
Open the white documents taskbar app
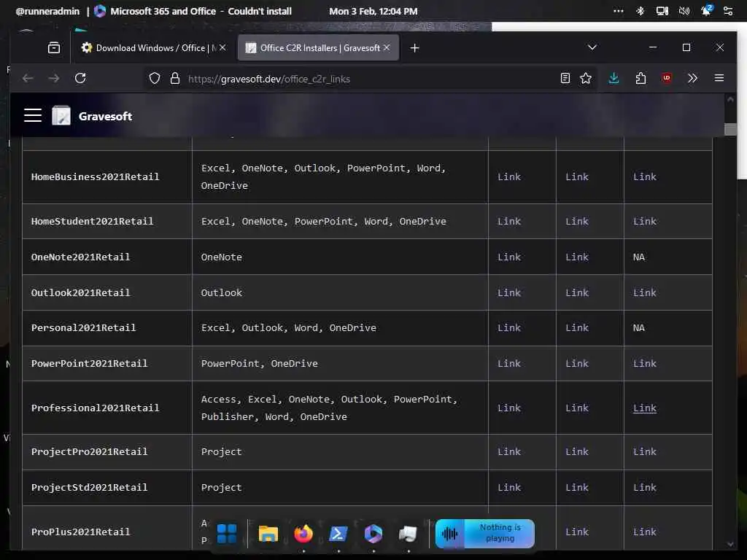(409, 533)
